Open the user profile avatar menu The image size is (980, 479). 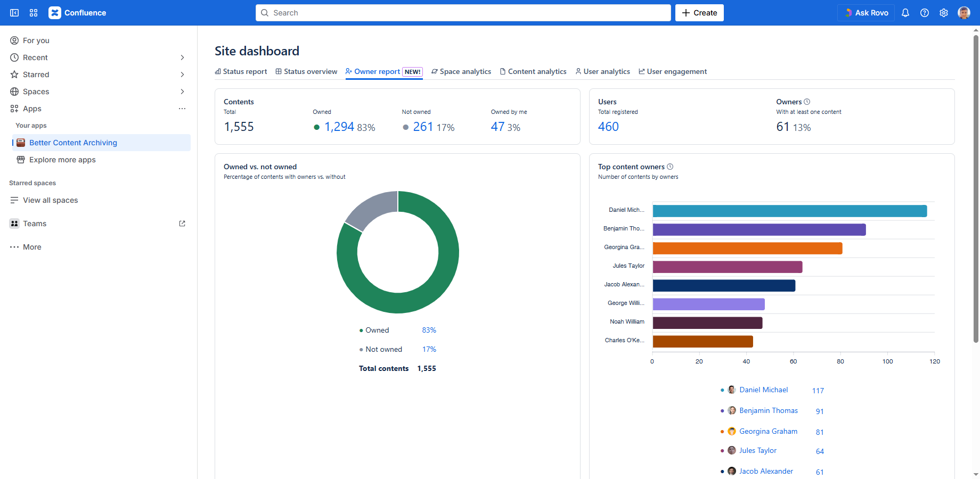pyautogui.click(x=963, y=13)
